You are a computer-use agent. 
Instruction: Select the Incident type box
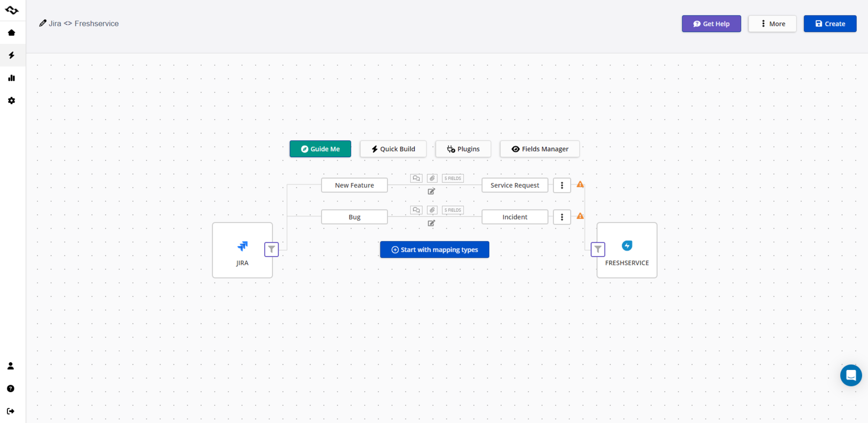(x=514, y=217)
